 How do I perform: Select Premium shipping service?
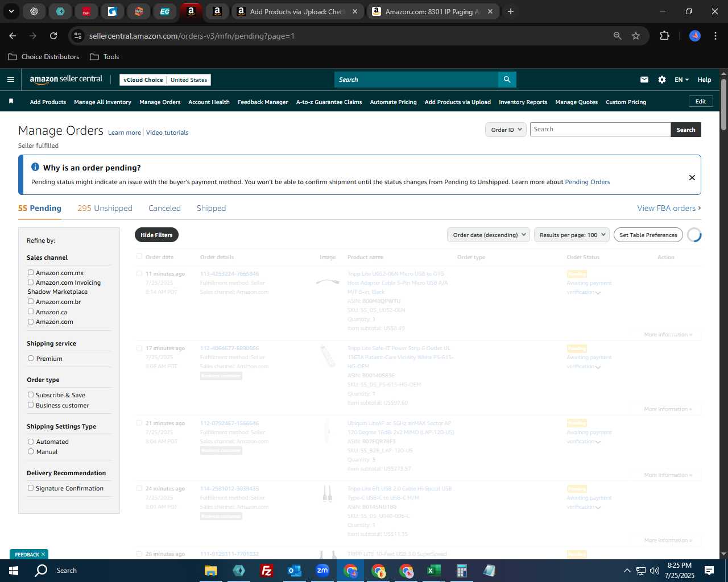click(x=31, y=359)
